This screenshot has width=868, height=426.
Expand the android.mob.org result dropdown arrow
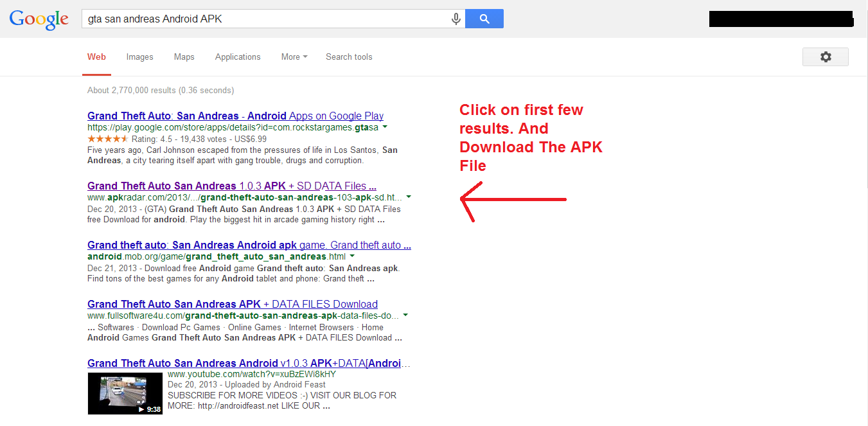351,256
